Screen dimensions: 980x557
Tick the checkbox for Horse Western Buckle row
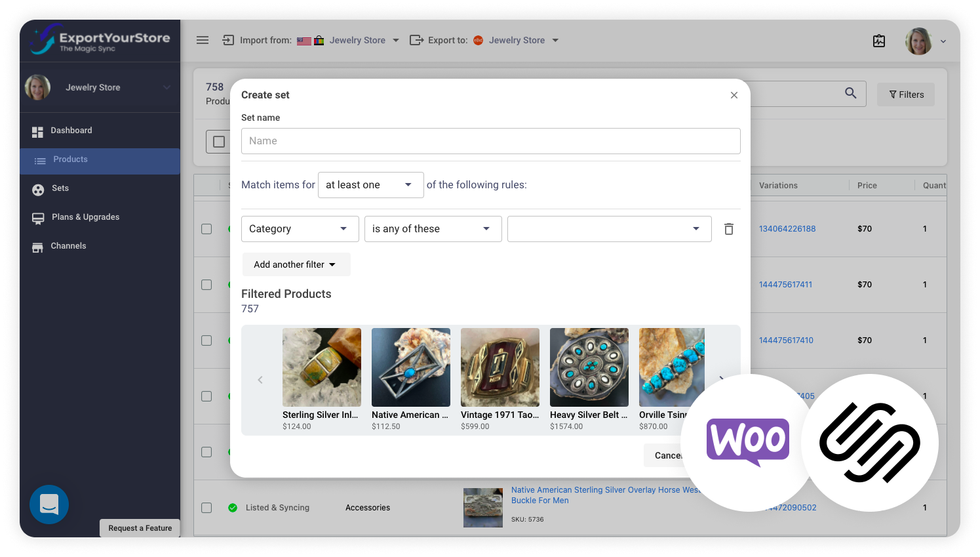tap(206, 508)
